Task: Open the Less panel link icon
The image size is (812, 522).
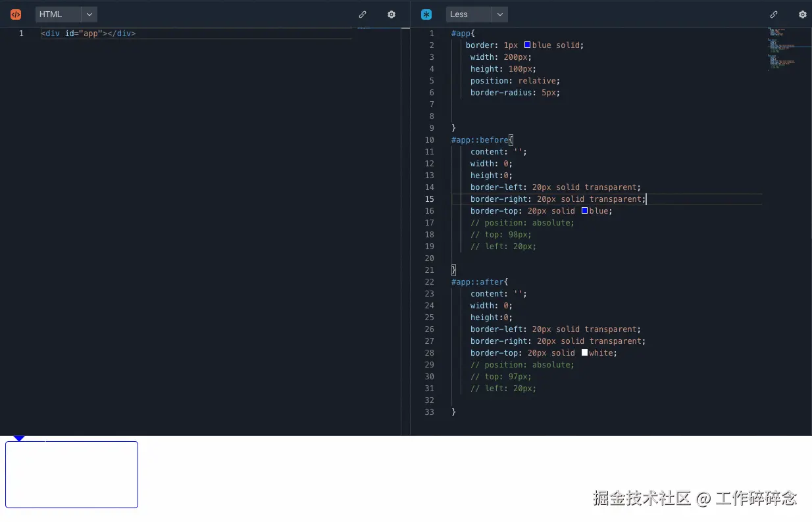Action: coord(774,14)
